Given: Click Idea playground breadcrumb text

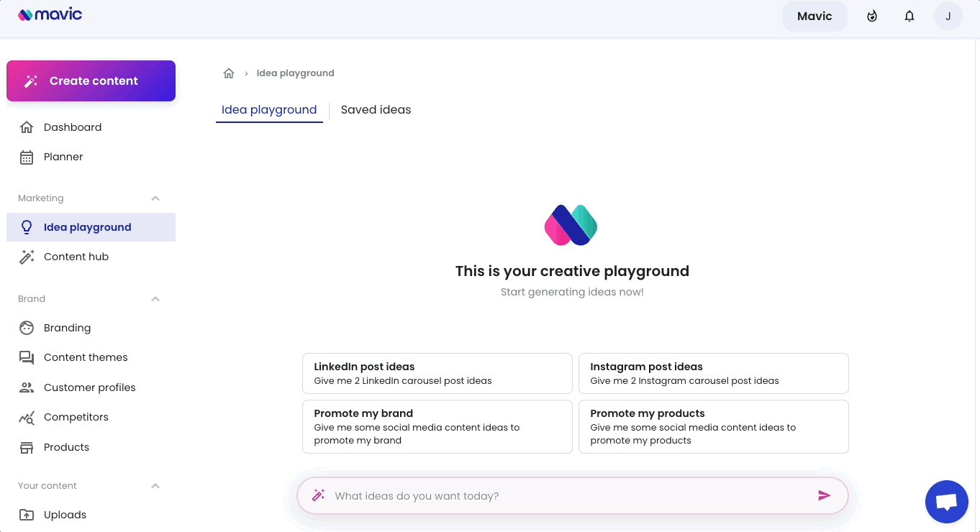Looking at the screenshot, I should pyautogui.click(x=295, y=73).
